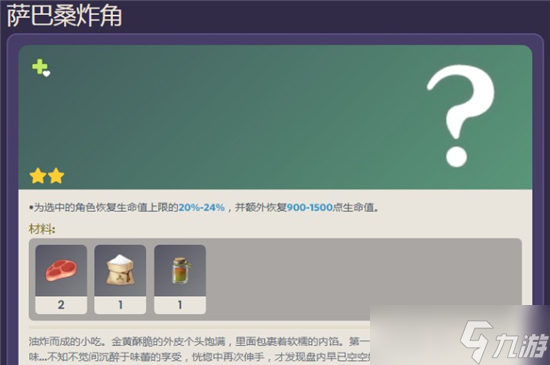The image size is (550, 365).
Task: Click the first yellow rarity star
Action: point(38,176)
